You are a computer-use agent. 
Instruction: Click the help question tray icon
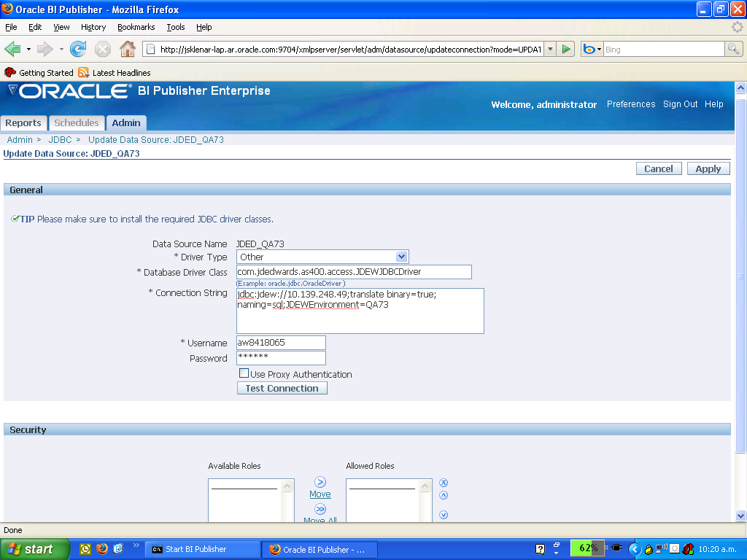coord(540,549)
